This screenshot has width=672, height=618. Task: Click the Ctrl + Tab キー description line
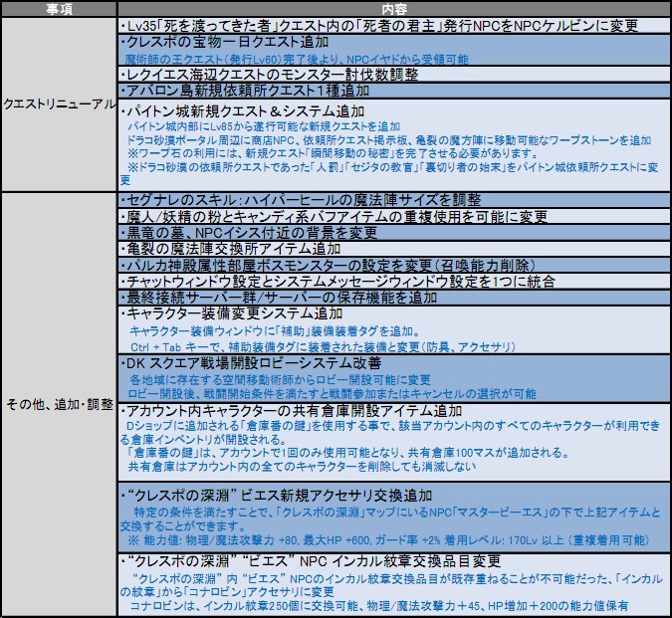coord(323,347)
